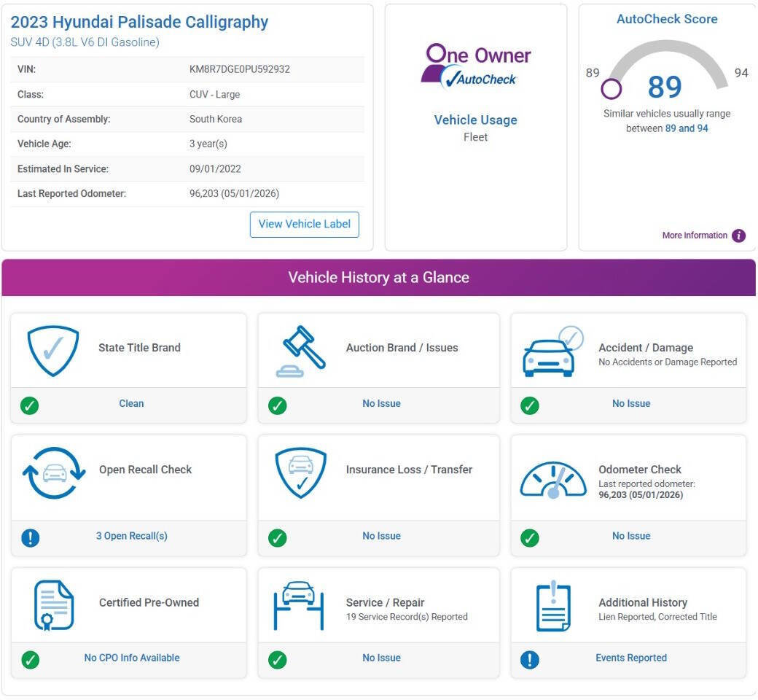Click the State Title Brand label
This screenshot has height=700, width=758.
tap(139, 348)
